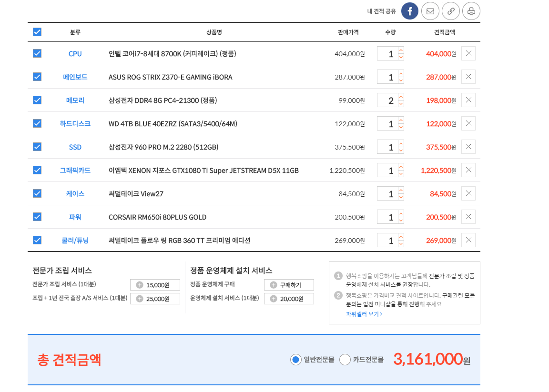Toggle the select-all header checkbox
549x392 pixels.
coord(37,32)
